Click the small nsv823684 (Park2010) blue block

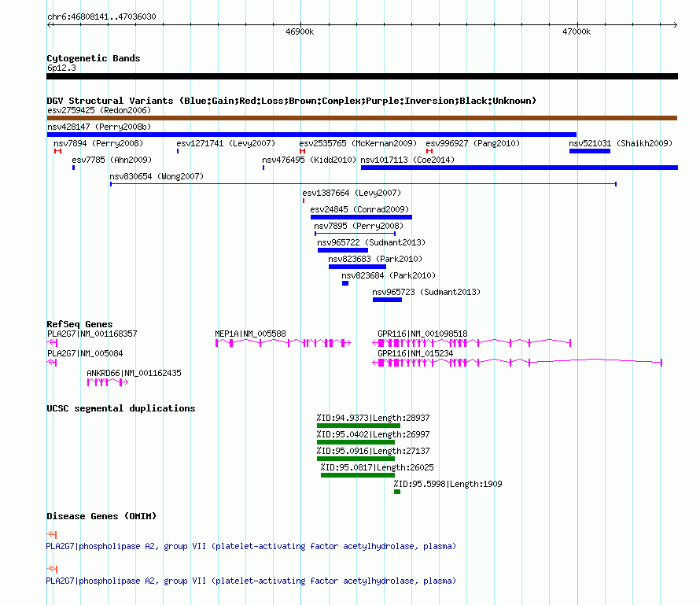click(345, 283)
